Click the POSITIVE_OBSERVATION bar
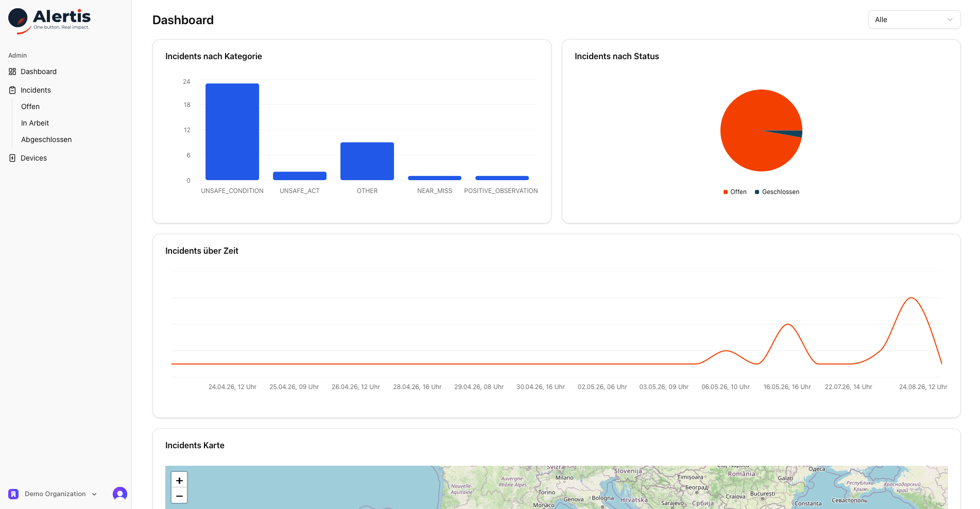Screen dimensions: 980x509 click(502, 178)
